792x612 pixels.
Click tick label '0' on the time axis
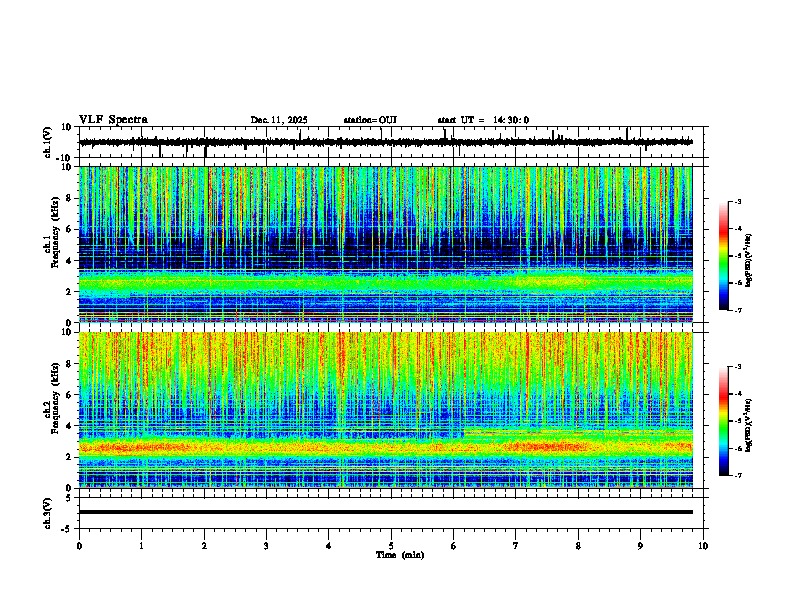point(79,546)
